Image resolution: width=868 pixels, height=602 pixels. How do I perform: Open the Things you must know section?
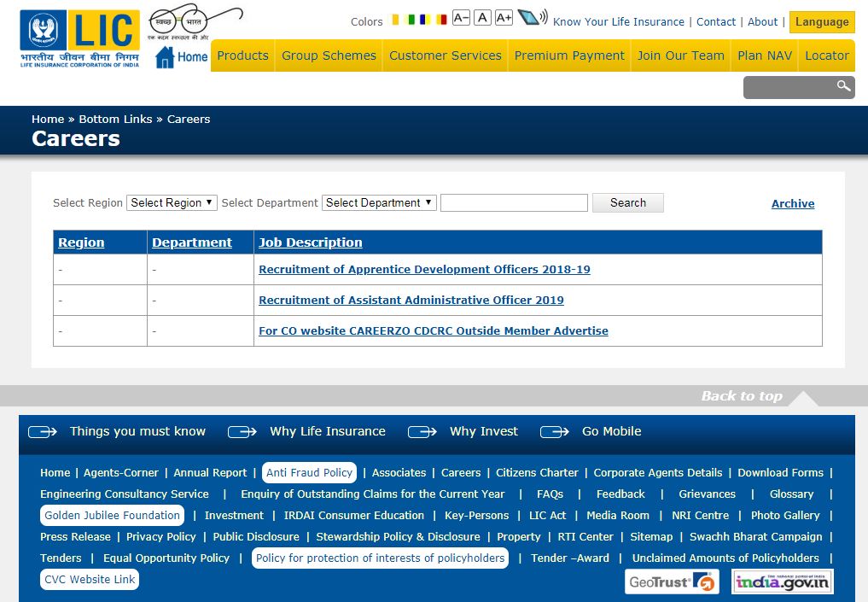click(x=137, y=431)
